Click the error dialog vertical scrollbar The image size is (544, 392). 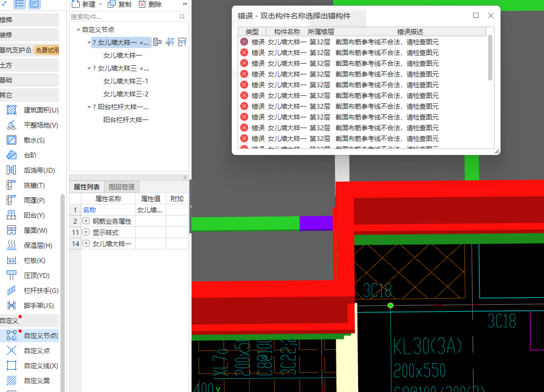click(490, 58)
